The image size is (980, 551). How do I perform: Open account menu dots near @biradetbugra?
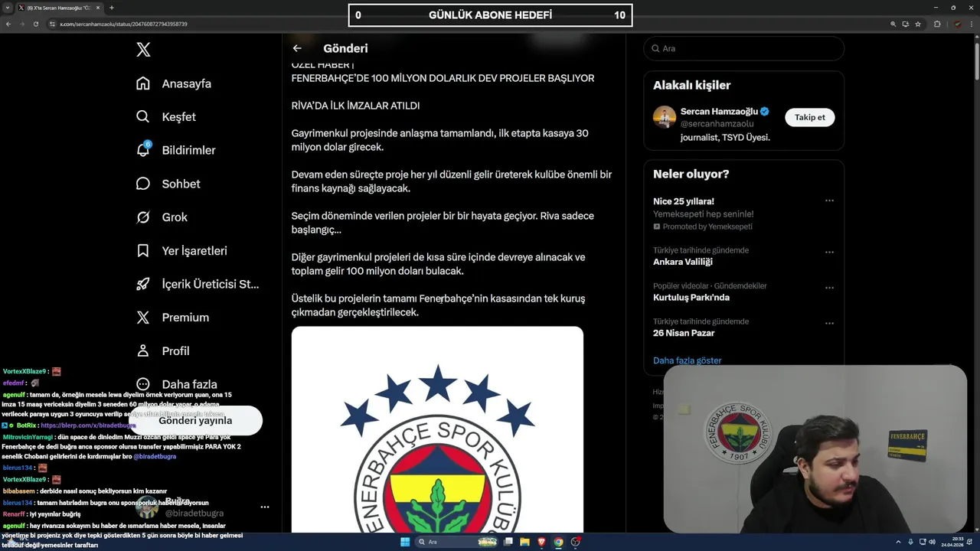(265, 507)
